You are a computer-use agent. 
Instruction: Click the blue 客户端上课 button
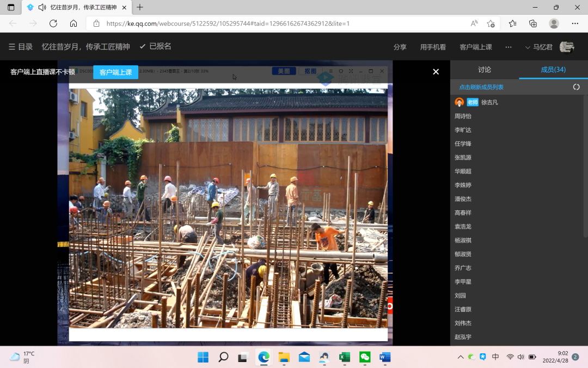pos(115,72)
